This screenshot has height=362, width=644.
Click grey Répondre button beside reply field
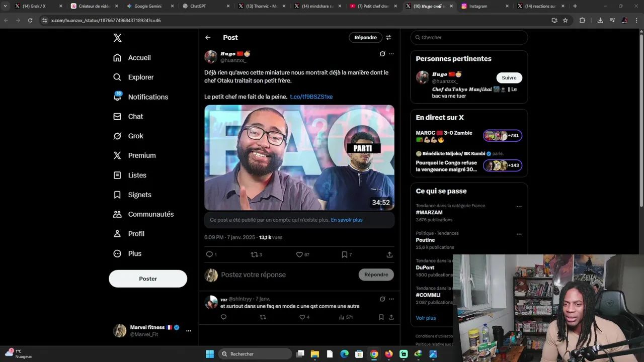point(376,275)
